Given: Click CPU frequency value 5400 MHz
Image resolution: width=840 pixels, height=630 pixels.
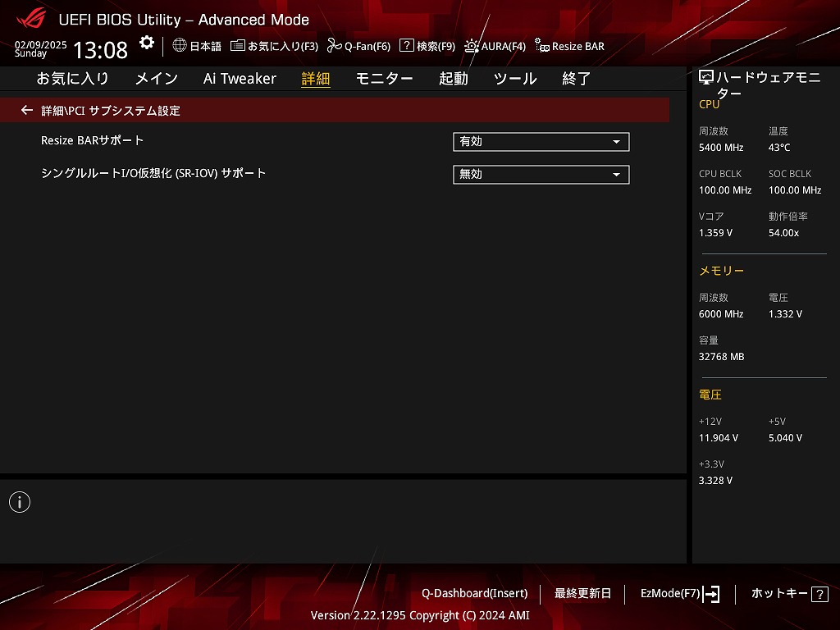Looking at the screenshot, I should pyautogui.click(x=721, y=148).
